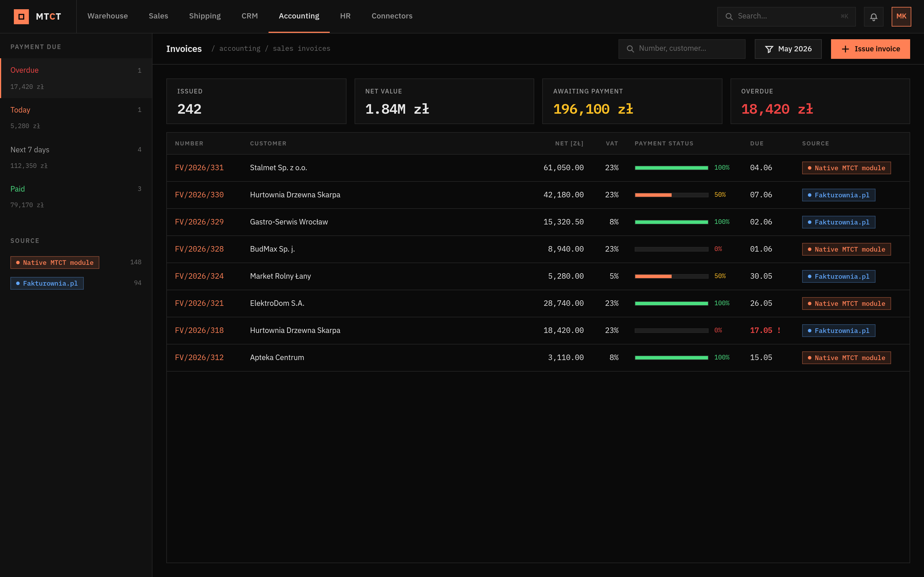Select the Next 7 days filter
This screenshot has height=577, width=924.
76,157
